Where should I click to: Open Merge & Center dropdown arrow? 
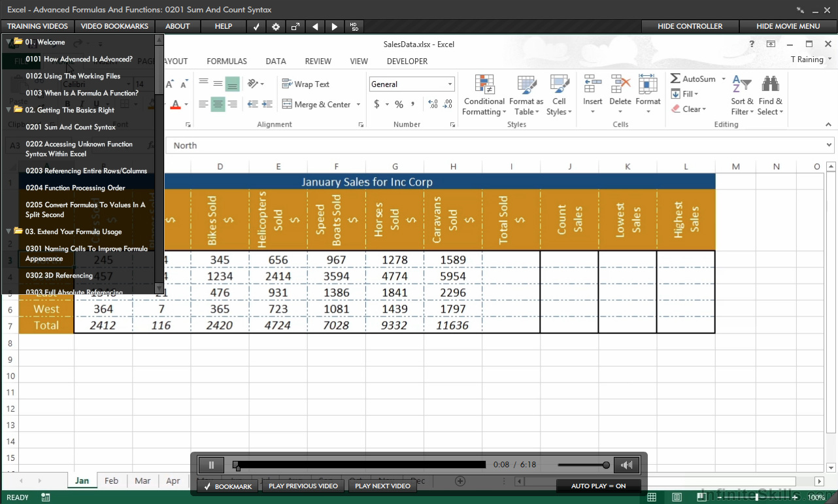pos(358,105)
